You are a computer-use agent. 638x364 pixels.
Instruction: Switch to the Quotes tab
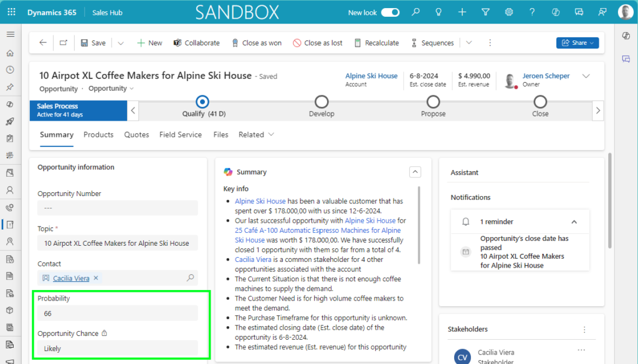(x=136, y=134)
